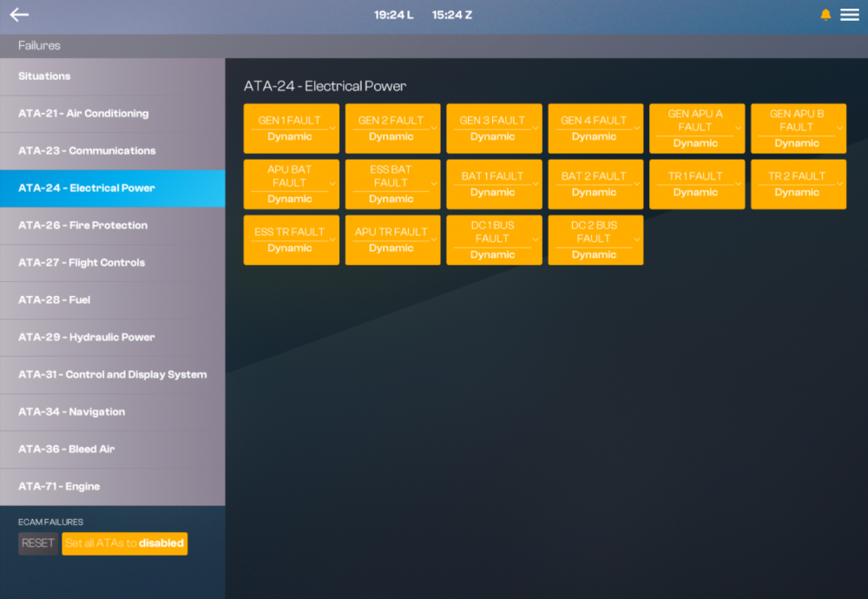This screenshot has height=599, width=868.
Task: Expand the GEN 1 FAULT dropdown chevron
Action: pos(332,128)
